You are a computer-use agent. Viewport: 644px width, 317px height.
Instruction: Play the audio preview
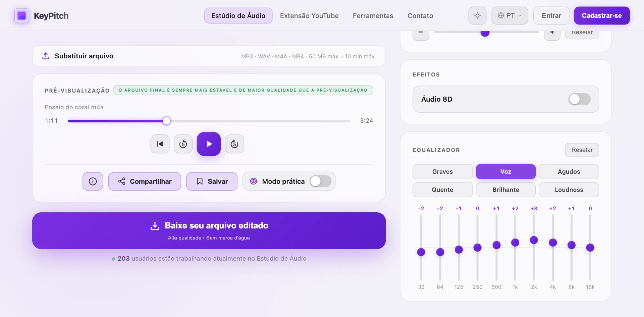[209, 144]
